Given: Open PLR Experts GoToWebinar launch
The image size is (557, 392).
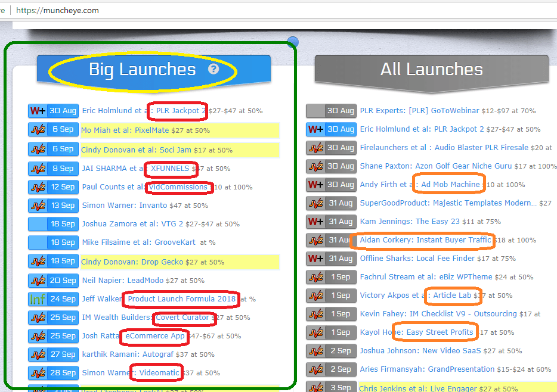Looking at the screenshot, I should coord(419,111).
